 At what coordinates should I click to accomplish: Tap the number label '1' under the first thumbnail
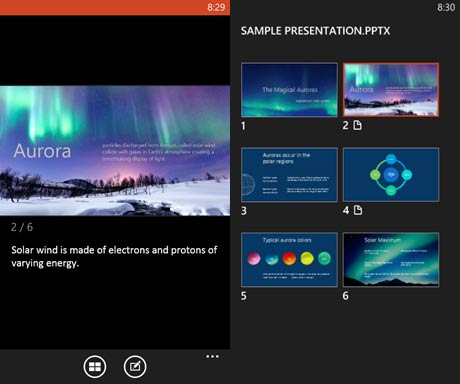(x=243, y=126)
